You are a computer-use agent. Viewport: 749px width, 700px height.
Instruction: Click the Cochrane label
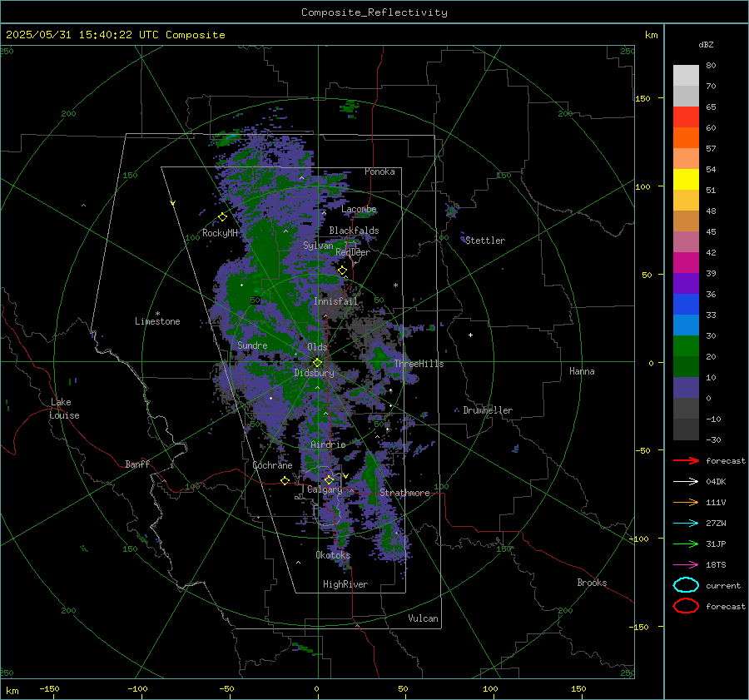click(x=272, y=465)
